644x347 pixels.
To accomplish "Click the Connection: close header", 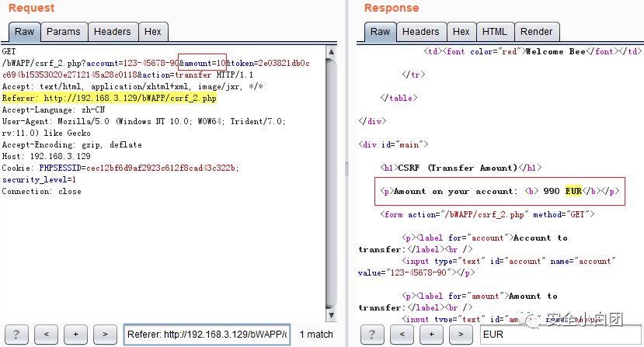I will point(41,192).
